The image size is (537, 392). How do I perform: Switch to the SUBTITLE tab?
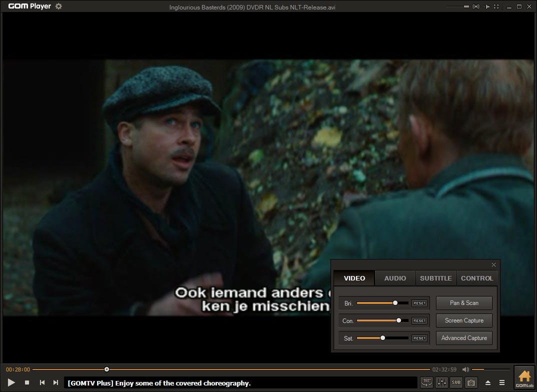(436, 278)
